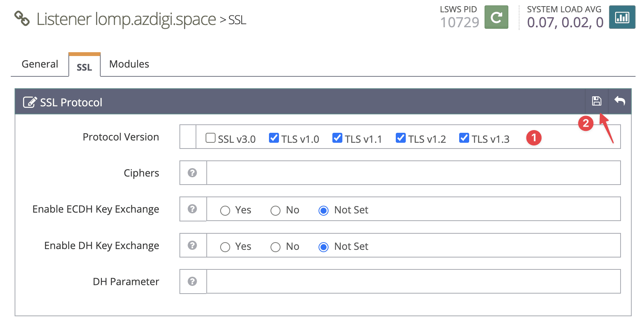The image size is (644, 317).
Task: Click into the Ciphers text field
Action: [x=413, y=173]
